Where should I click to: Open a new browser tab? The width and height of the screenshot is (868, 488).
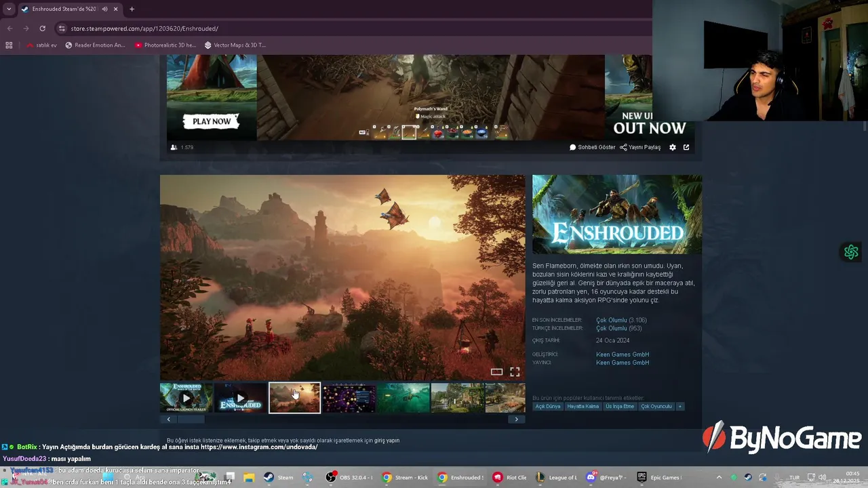[132, 9]
